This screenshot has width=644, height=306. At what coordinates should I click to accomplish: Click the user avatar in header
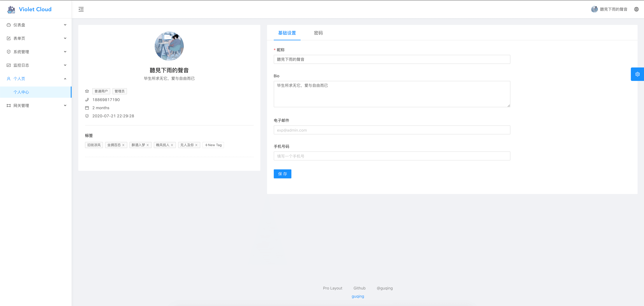point(594,9)
